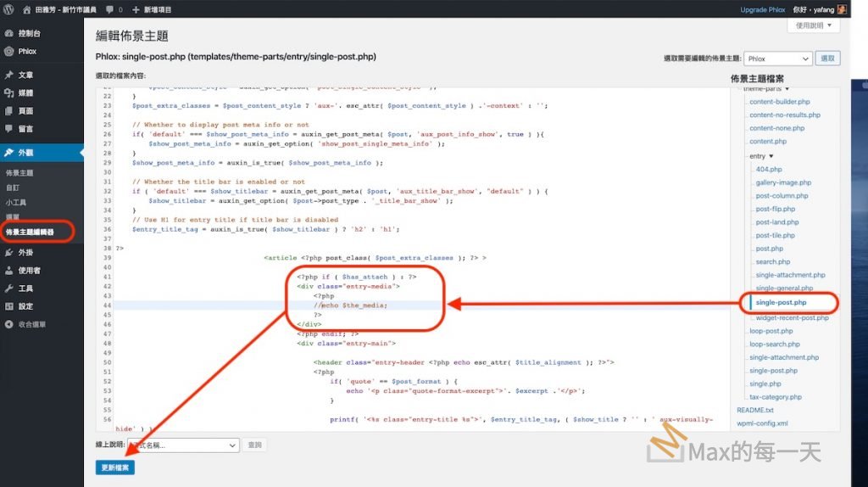Open 佈景主題編輯器 in the appearance submenu

31,231
